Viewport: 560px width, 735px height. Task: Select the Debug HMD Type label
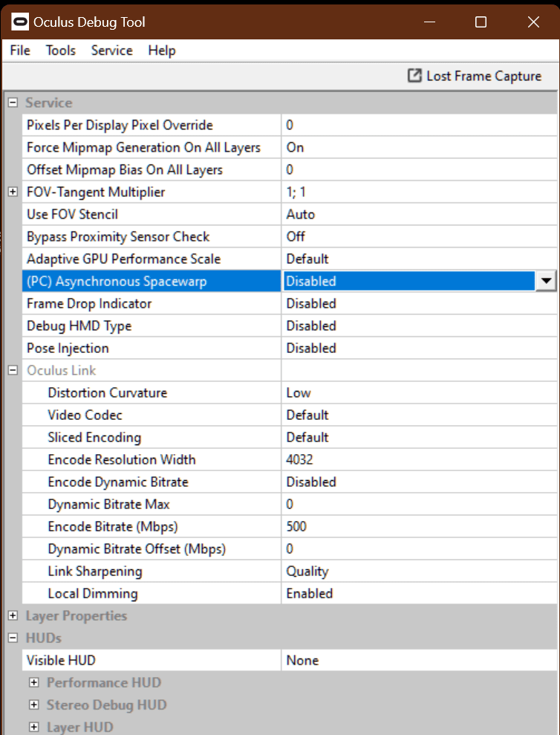pyautogui.click(x=79, y=326)
